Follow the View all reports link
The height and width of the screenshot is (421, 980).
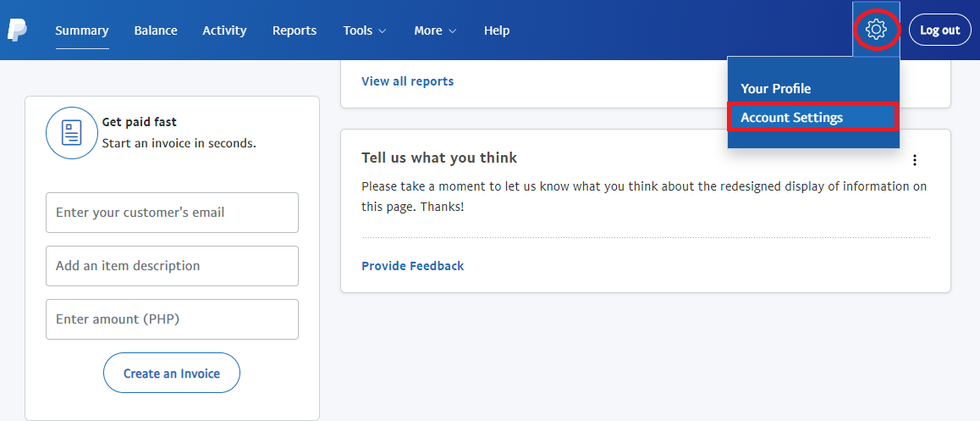click(408, 81)
